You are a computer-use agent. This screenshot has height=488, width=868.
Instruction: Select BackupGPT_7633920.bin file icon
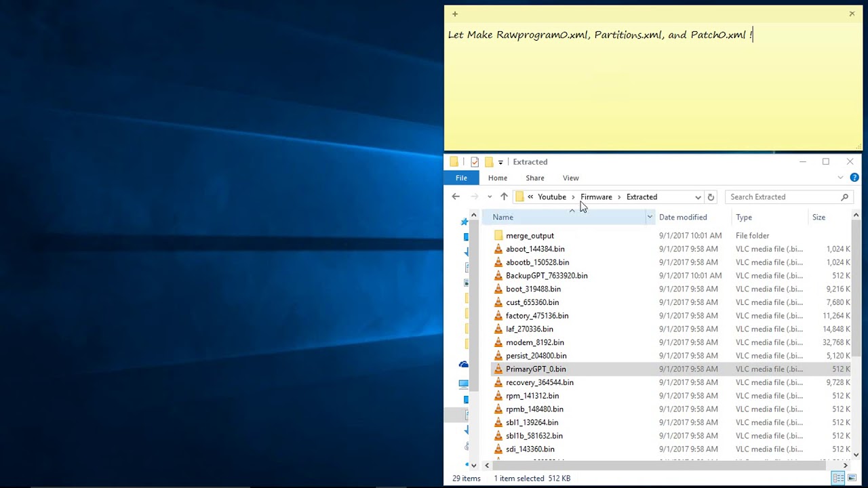pos(498,275)
